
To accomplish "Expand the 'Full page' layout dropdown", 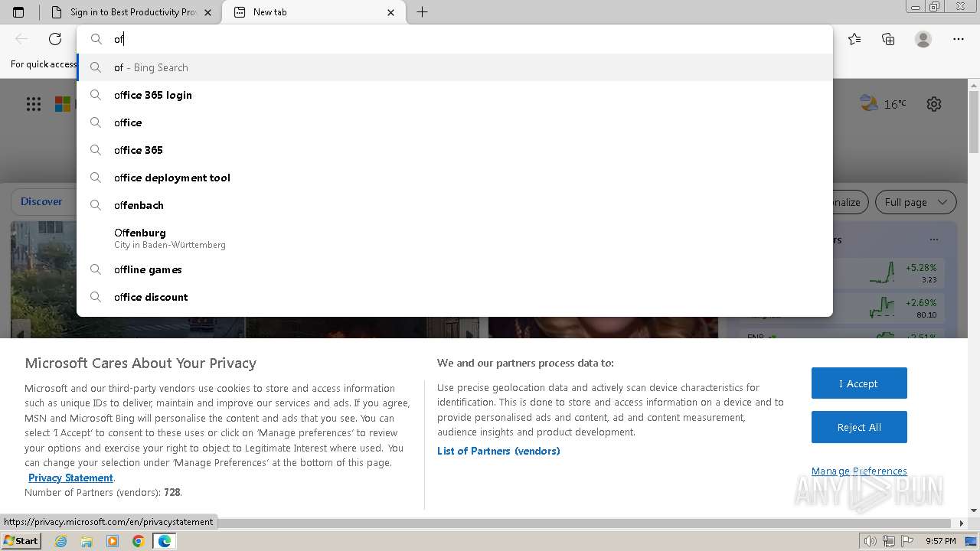I will pyautogui.click(x=916, y=202).
